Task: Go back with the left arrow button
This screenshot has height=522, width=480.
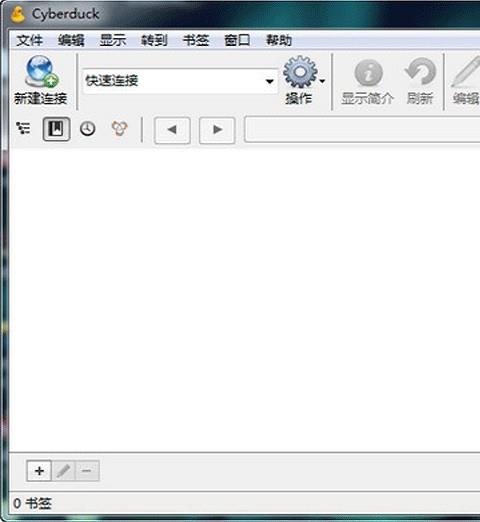Action: tap(172, 130)
